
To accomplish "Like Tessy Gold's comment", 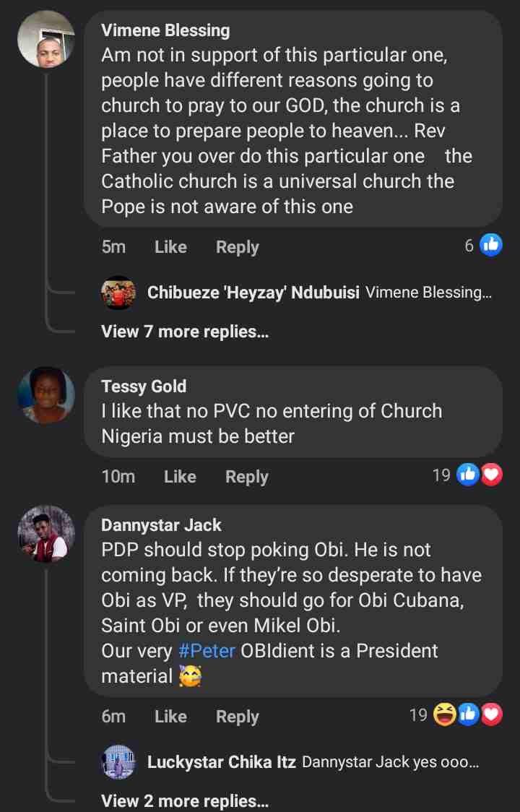I will 180,477.
